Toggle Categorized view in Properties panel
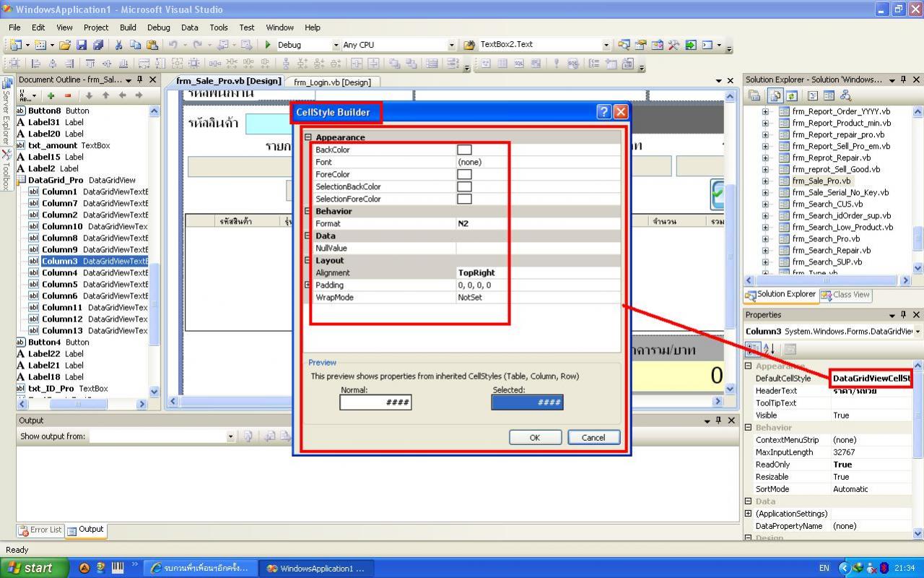The height and width of the screenshot is (578, 924). pos(753,349)
